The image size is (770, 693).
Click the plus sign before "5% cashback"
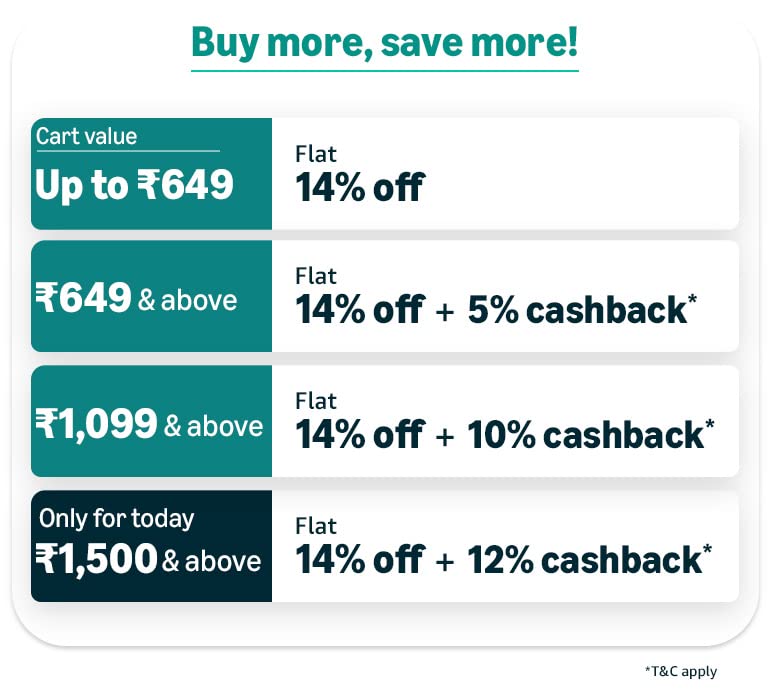pyautogui.click(x=444, y=312)
